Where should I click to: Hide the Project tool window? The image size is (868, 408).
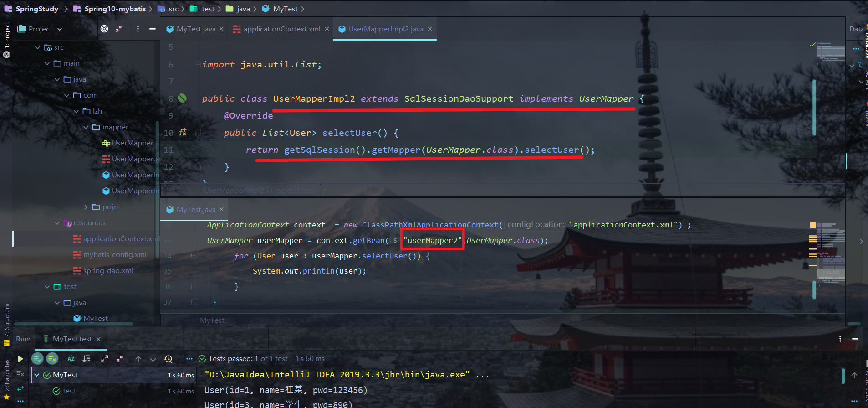153,29
